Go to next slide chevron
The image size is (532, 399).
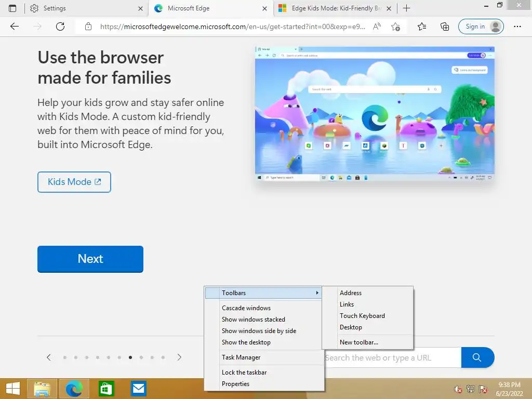[x=179, y=357]
